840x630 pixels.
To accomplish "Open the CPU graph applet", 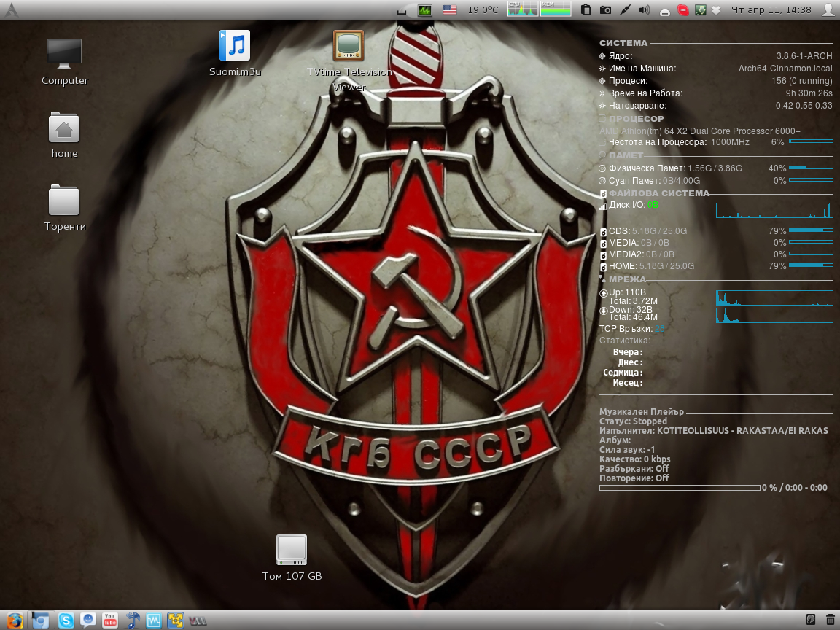I will [523, 9].
